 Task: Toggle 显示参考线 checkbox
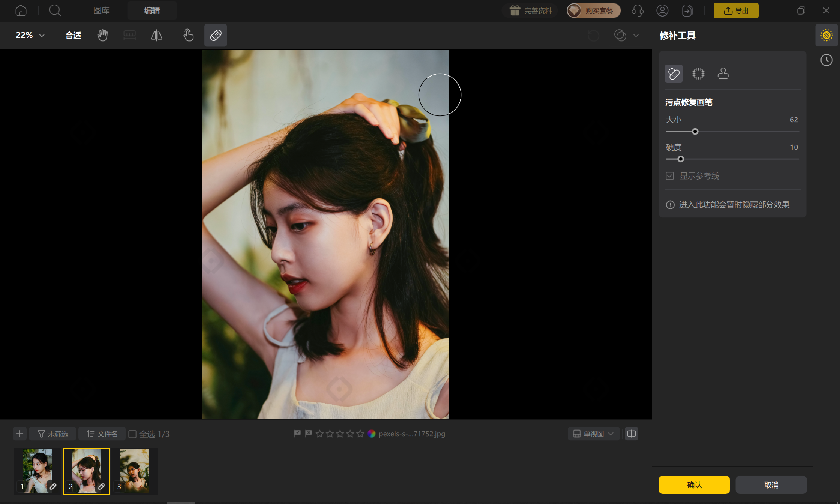click(670, 176)
